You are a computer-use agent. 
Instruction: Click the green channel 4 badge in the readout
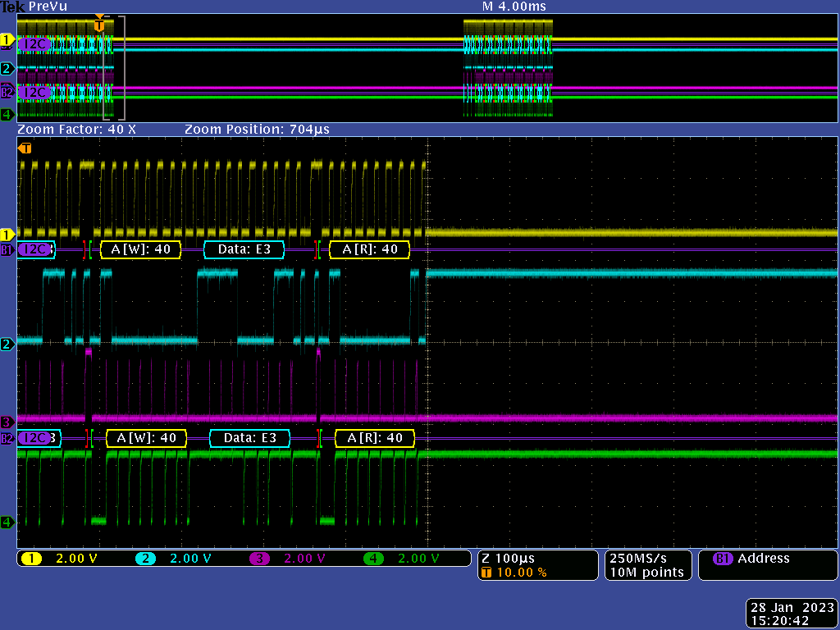[x=374, y=559]
